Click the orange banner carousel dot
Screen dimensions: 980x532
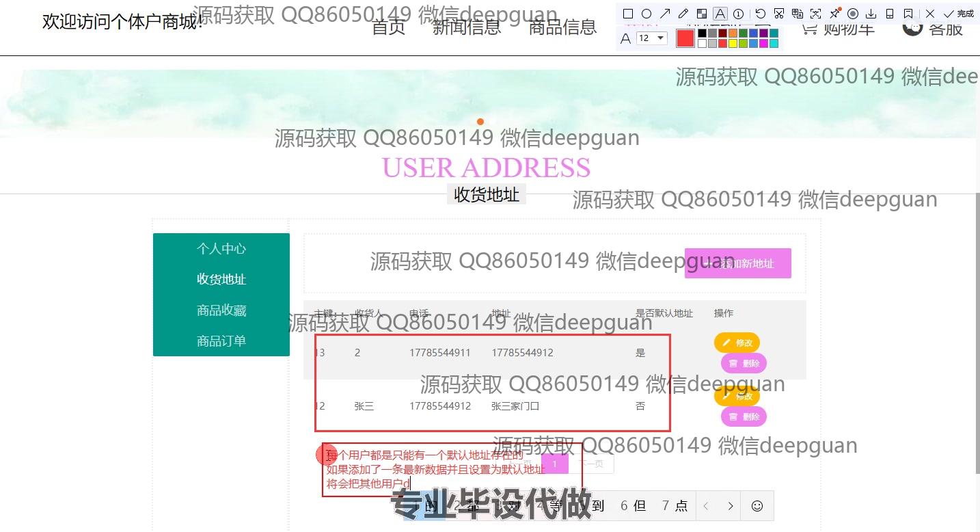(480, 122)
